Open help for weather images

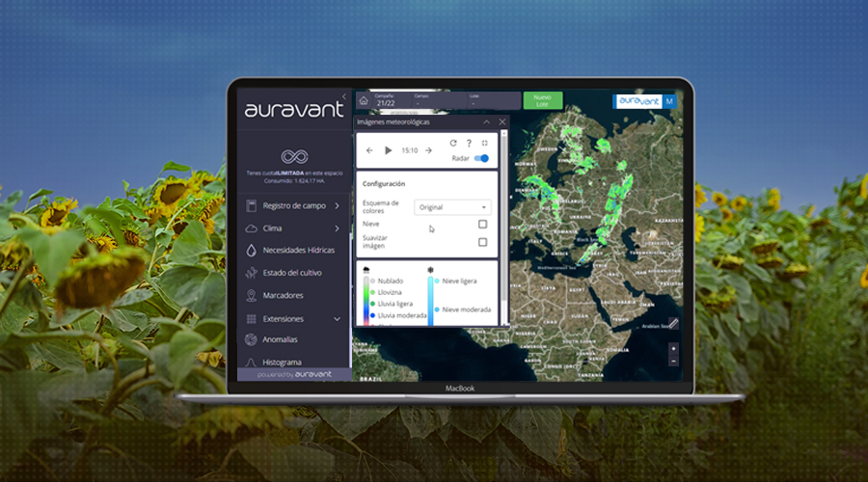click(x=469, y=143)
